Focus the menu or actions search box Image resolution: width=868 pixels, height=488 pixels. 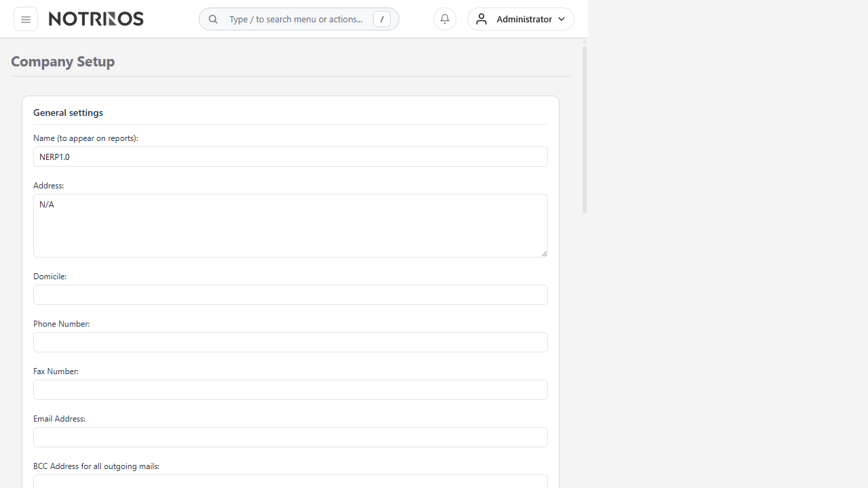pos(296,19)
